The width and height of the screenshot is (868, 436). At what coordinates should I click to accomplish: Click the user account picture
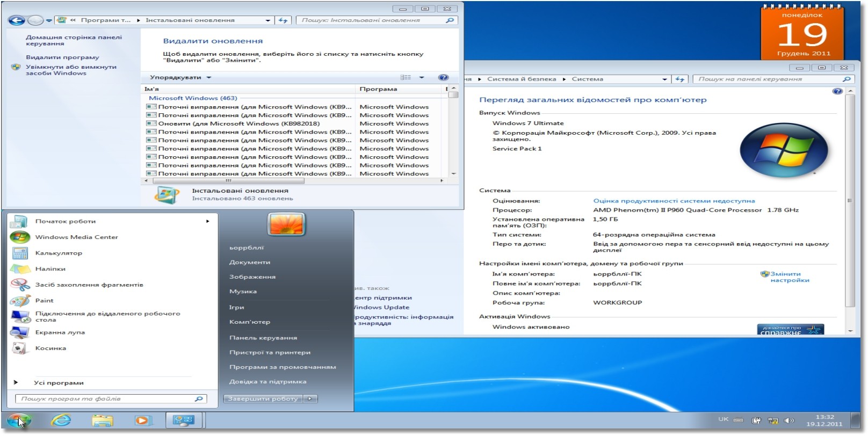pos(286,224)
